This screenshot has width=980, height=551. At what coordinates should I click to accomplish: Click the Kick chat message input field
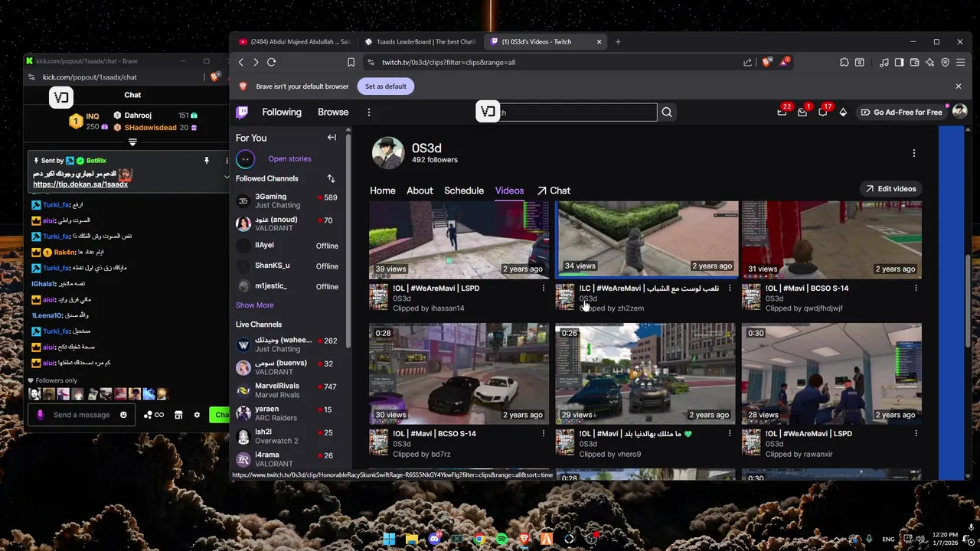pyautogui.click(x=82, y=415)
